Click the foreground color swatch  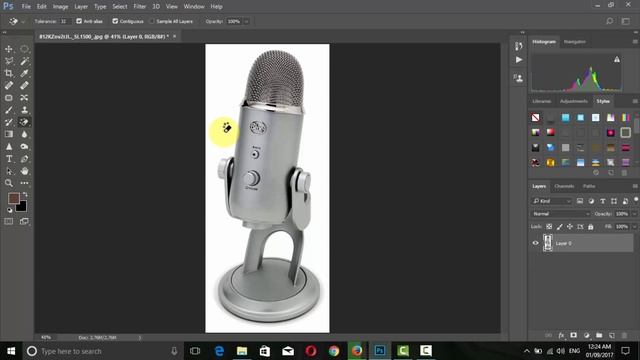click(x=13, y=198)
